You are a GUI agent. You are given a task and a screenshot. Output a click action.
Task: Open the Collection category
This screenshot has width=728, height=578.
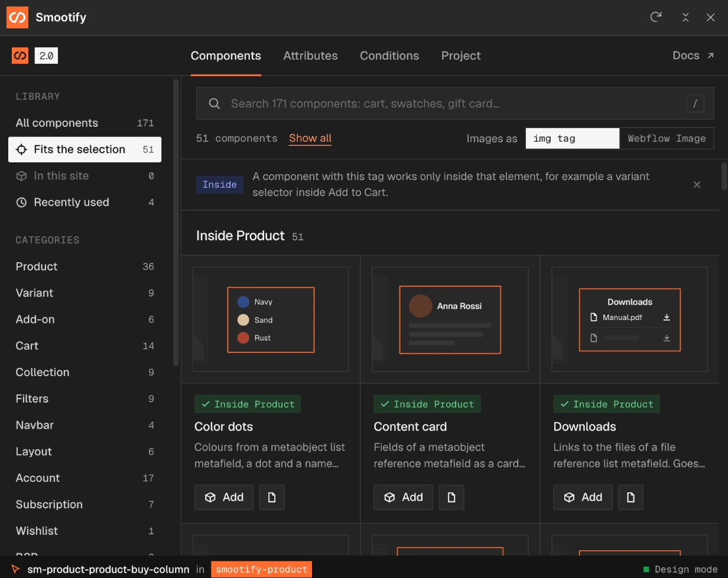click(84, 373)
